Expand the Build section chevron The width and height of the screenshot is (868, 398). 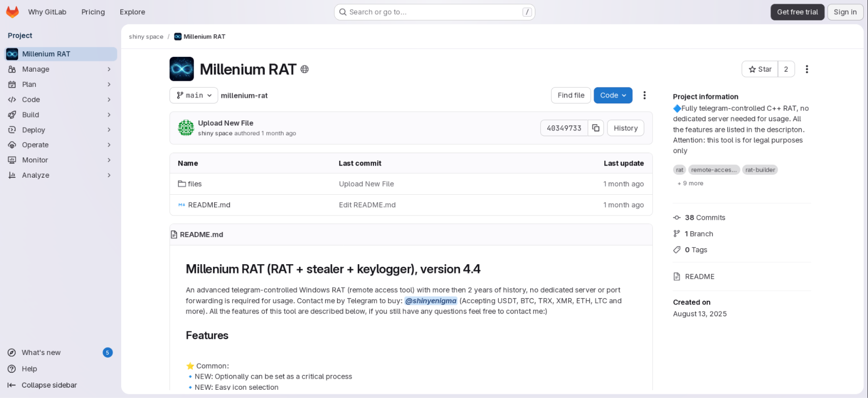coord(109,115)
